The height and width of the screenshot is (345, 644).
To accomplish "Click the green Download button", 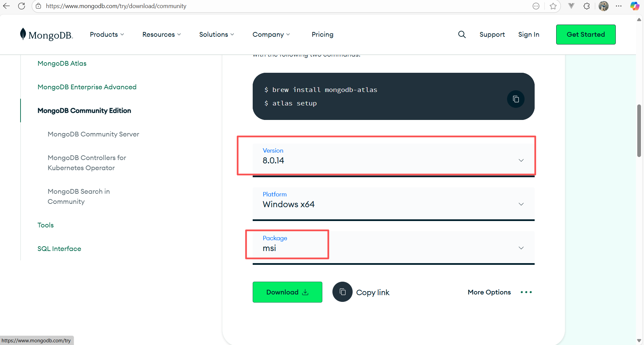I will (x=287, y=292).
